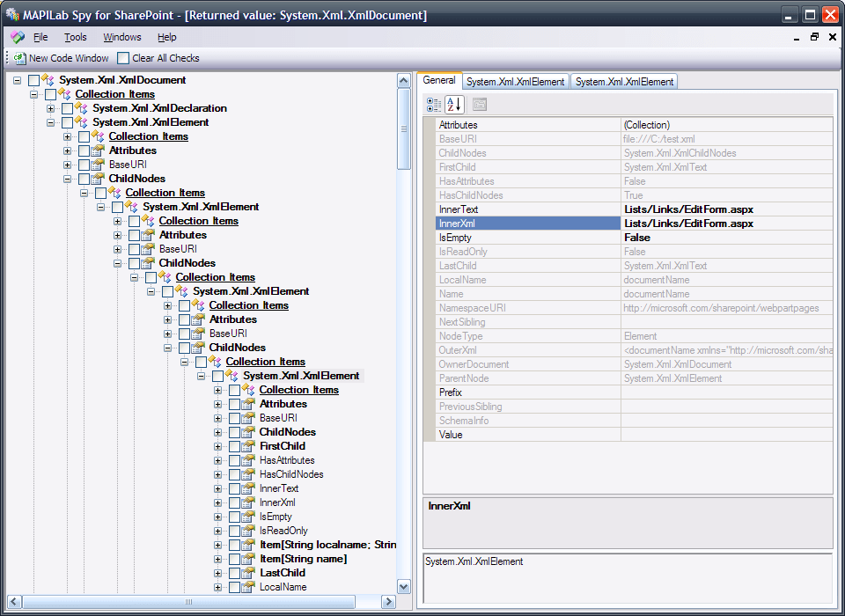This screenshot has width=845, height=616.
Task: Click tree horizontal scrollbar left arrow
Action: pyautogui.click(x=15, y=601)
